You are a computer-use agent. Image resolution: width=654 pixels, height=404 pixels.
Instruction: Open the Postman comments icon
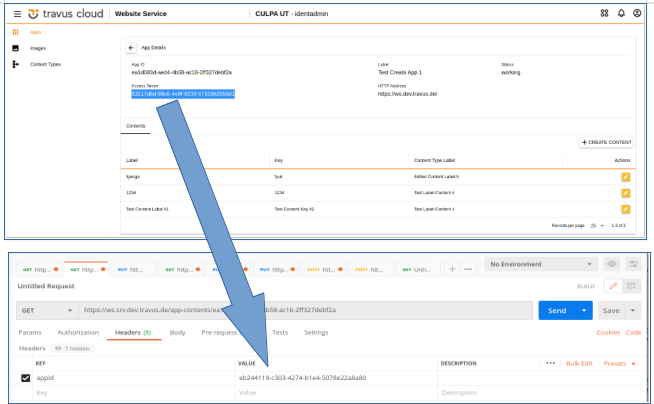pyautogui.click(x=631, y=286)
